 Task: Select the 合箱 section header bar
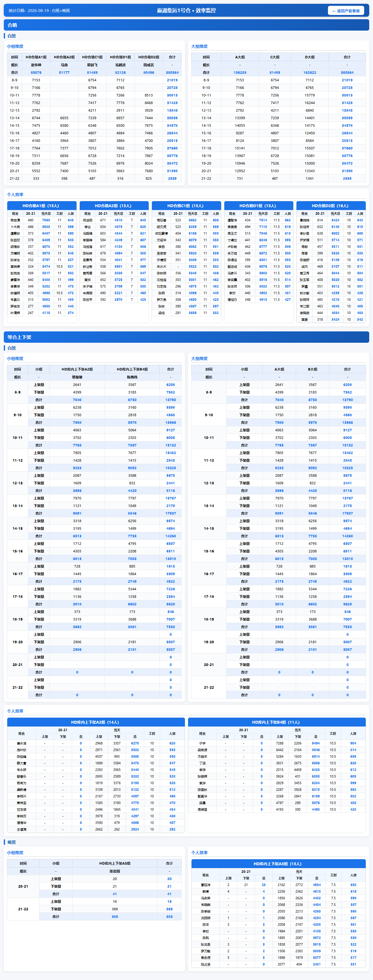click(x=186, y=25)
